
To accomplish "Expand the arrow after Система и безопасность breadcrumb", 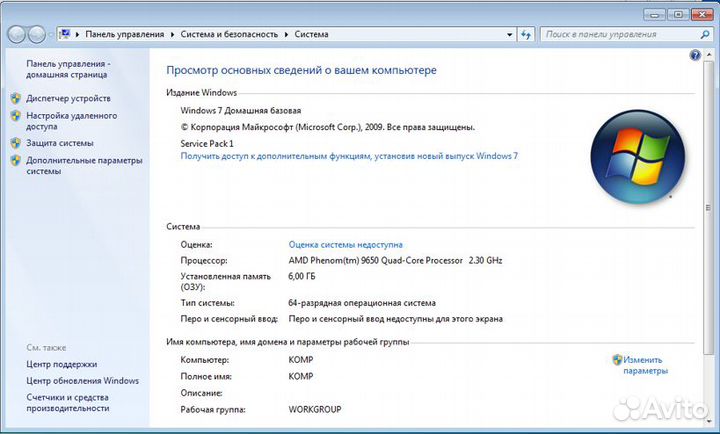I will pos(286,34).
